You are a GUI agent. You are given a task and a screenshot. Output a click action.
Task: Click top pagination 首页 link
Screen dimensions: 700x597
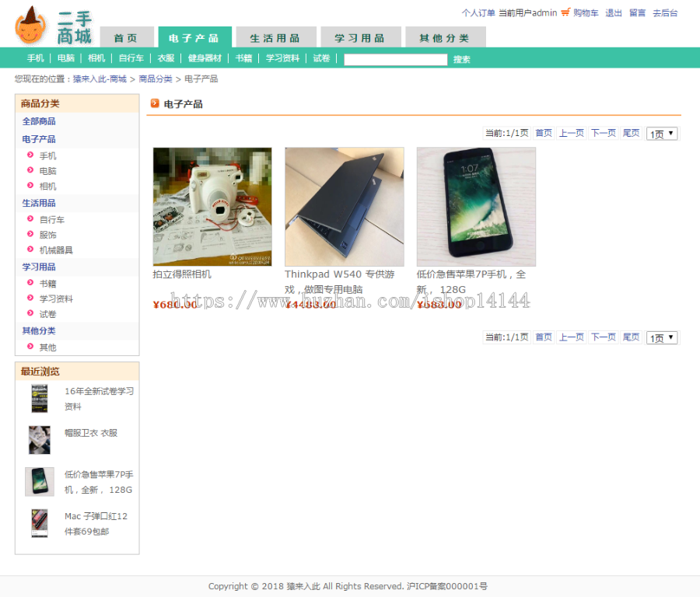click(x=544, y=133)
